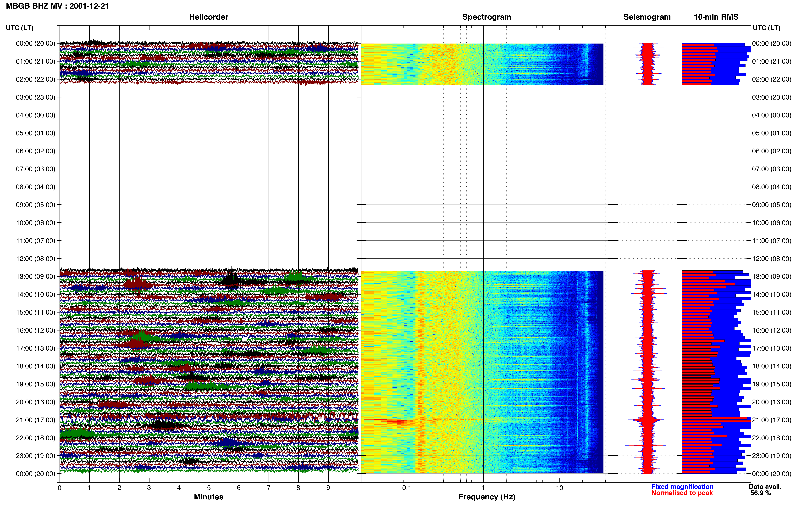Image resolution: width=812 pixels, height=508 pixels.
Task: Click the right-side '21:00 (17:00)' time label
Action: point(772,420)
